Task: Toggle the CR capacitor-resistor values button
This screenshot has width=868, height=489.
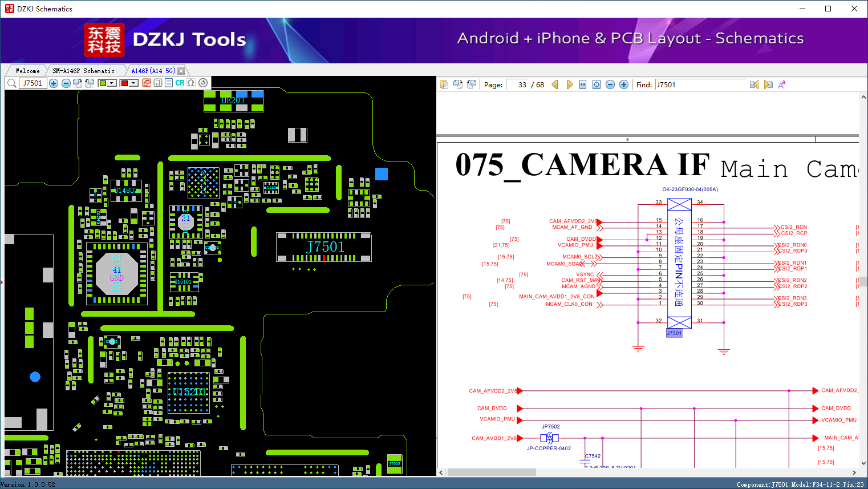Action: (x=180, y=83)
